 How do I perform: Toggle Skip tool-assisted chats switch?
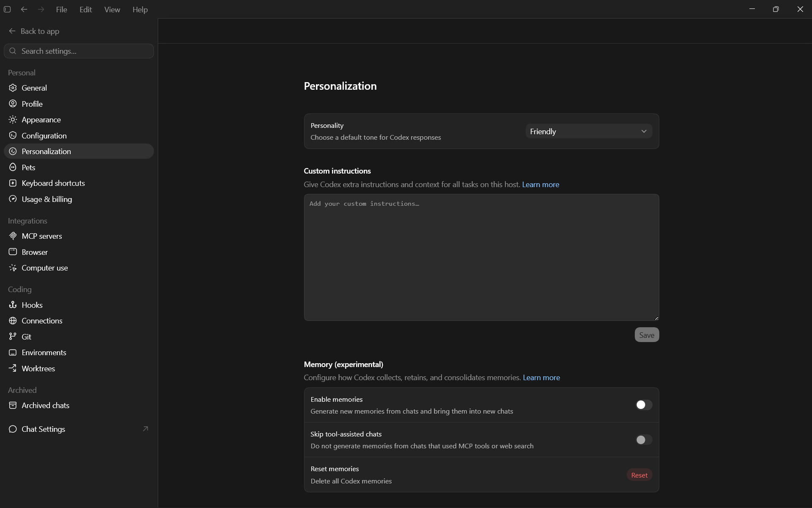[x=644, y=440]
